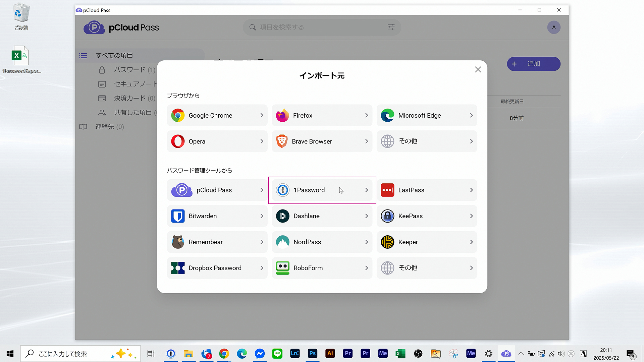Image resolution: width=644 pixels, height=362 pixels.
Task: Click the taskbar search box
Action: pyautogui.click(x=80, y=354)
